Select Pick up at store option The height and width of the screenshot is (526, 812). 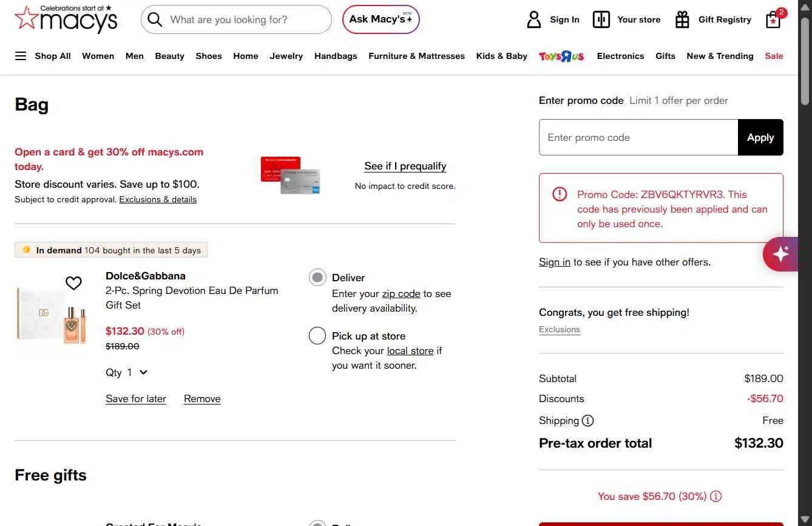coord(317,335)
